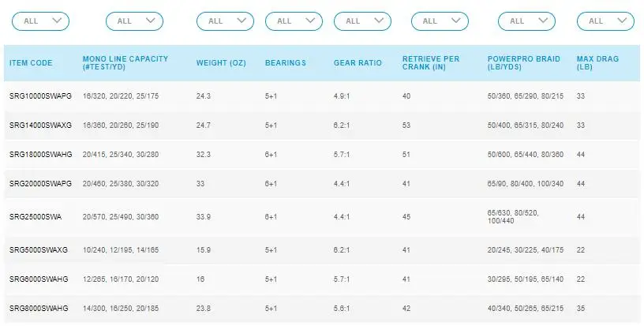Screen dimensions: 644x326
Task: Click the MAX DRAG (LB) column header
Action: click(597, 63)
